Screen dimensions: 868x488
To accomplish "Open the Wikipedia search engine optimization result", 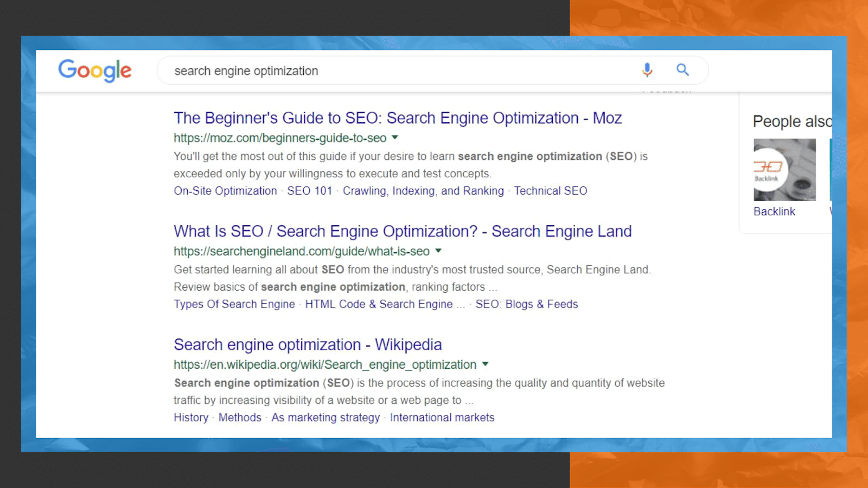I will pos(308,345).
